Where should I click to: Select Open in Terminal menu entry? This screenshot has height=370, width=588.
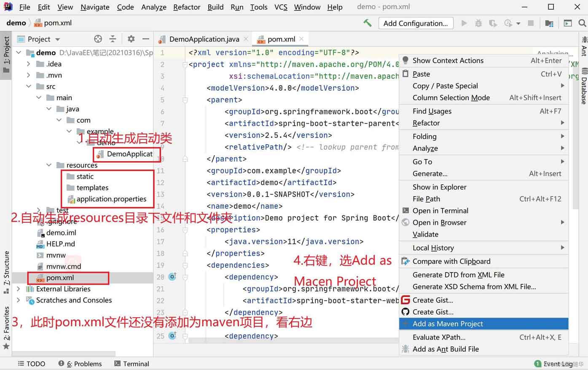click(483, 211)
